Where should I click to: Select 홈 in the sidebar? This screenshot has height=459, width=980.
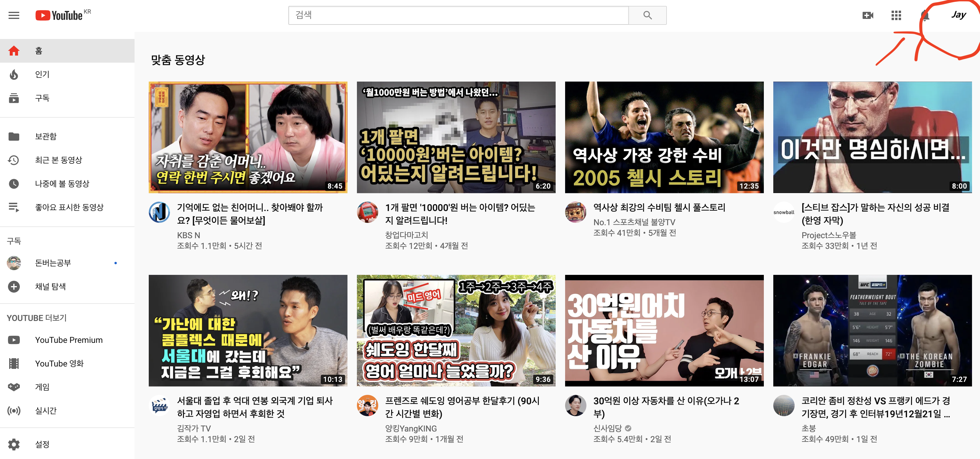click(x=67, y=51)
